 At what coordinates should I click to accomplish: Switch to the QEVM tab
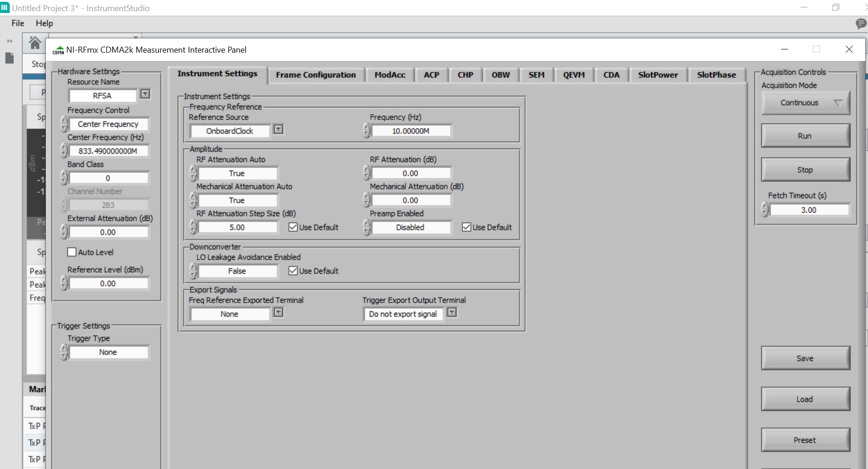(x=574, y=75)
